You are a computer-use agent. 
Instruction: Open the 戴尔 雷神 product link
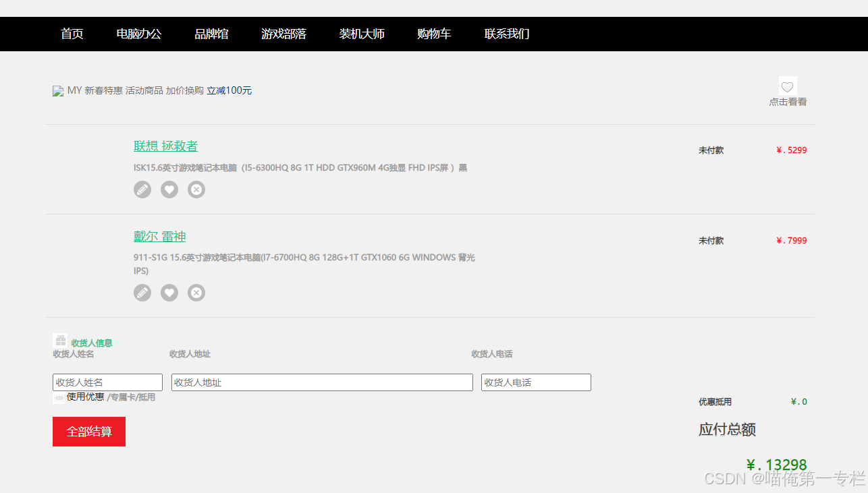159,237
